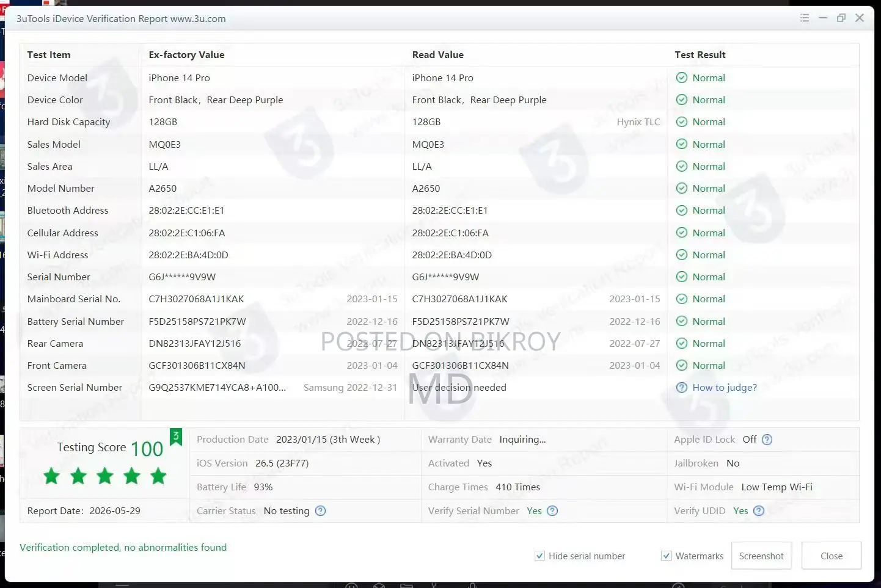
Task: Open the 'How to judge?' link
Action: click(x=725, y=387)
